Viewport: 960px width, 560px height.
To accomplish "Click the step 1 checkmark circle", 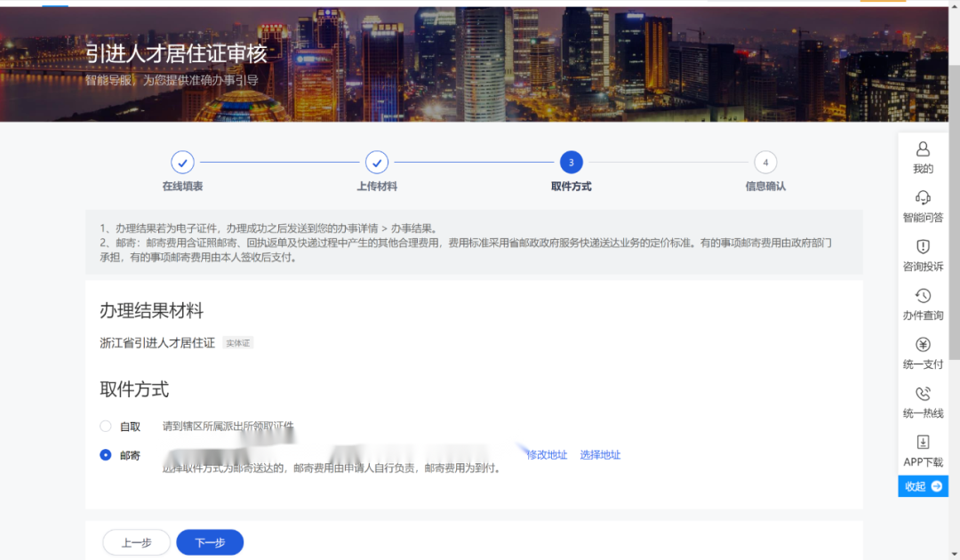I will pos(182,163).
